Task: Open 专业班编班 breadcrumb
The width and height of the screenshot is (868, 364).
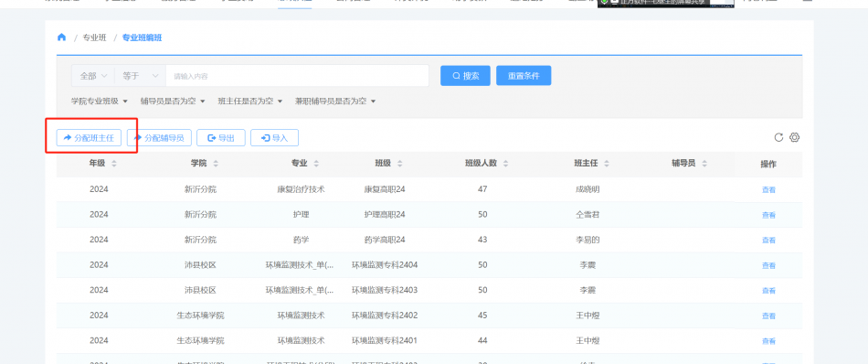Action: pyautogui.click(x=143, y=37)
